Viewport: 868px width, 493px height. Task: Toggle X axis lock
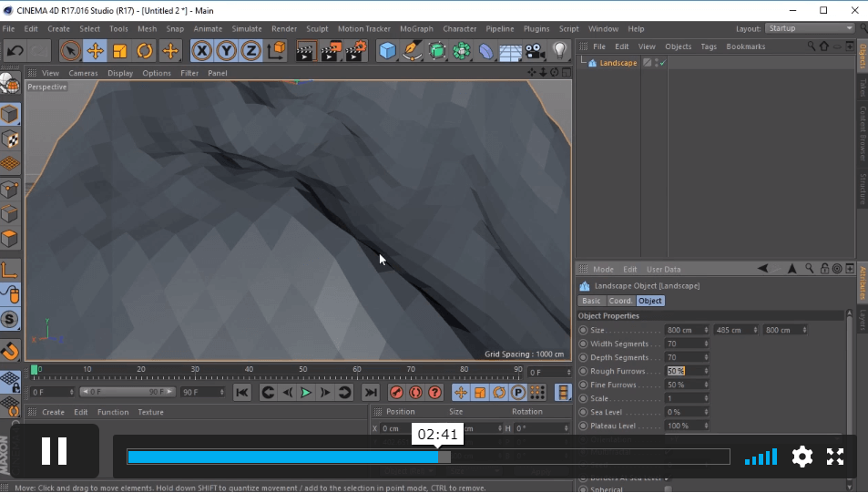pos(202,51)
